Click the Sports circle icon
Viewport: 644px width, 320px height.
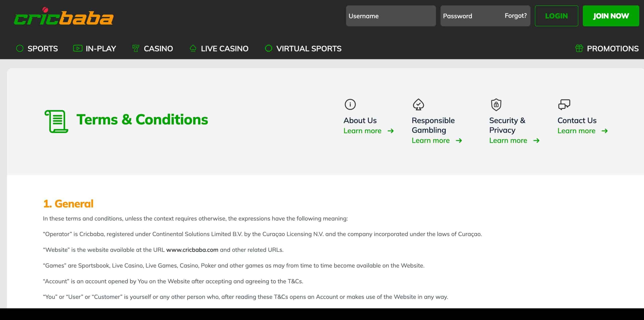pyautogui.click(x=20, y=48)
